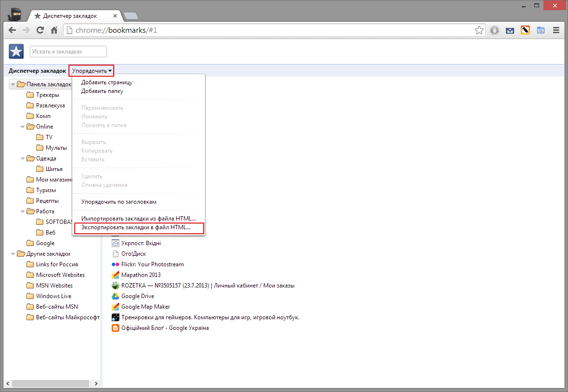Image resolution: width=568 pixels, height=392 pixels.
Task: Open the orange pen extension icon
Action: [x=525, y=30]
